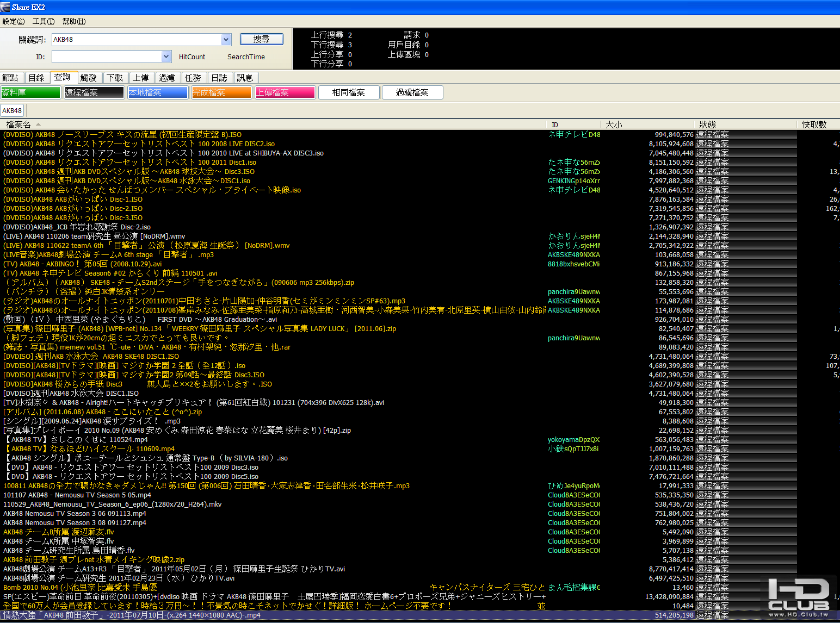
Task: Click the 過濾檔案 button
Action: [412, 92]
